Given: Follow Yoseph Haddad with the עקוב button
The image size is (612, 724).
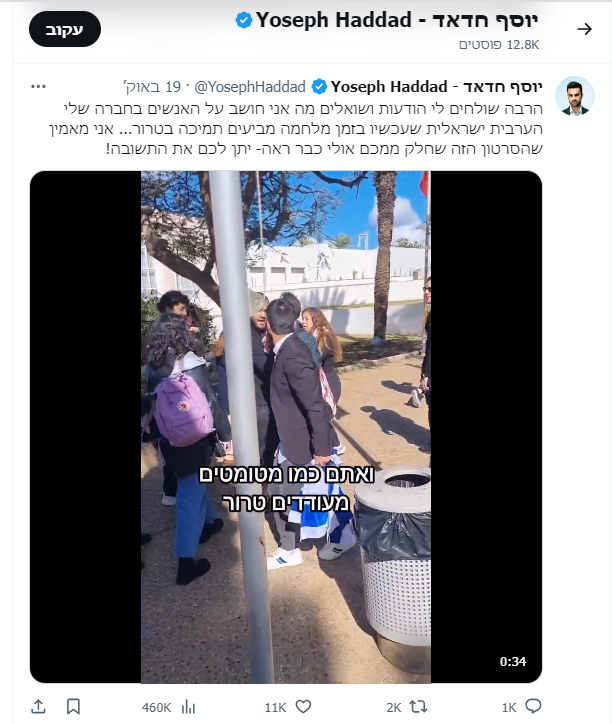Looking at the screenshot, I should click(x=65, y=29).
